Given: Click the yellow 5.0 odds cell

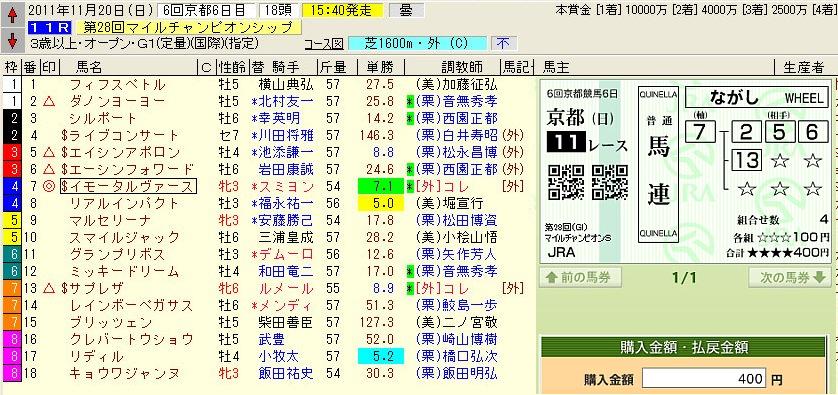Looking at the screenshot, I should (381, 203).
